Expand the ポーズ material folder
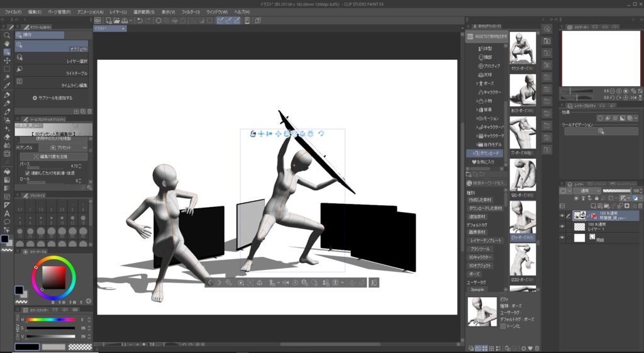 (477, 84)
